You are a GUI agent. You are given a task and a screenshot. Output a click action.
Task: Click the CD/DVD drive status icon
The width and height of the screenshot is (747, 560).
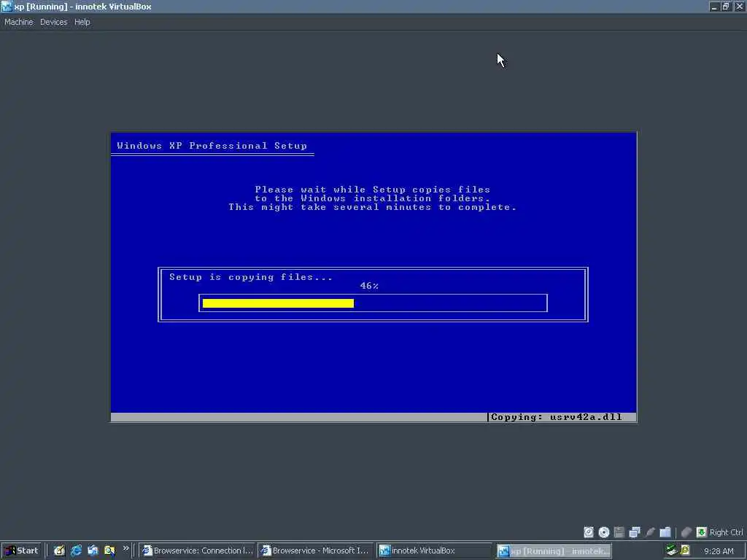pos(604,532)
